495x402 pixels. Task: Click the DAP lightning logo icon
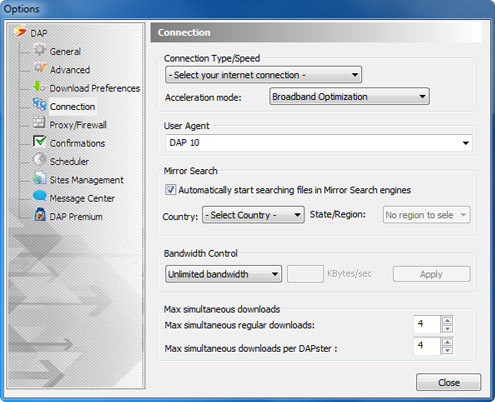[x=20, y=31]
